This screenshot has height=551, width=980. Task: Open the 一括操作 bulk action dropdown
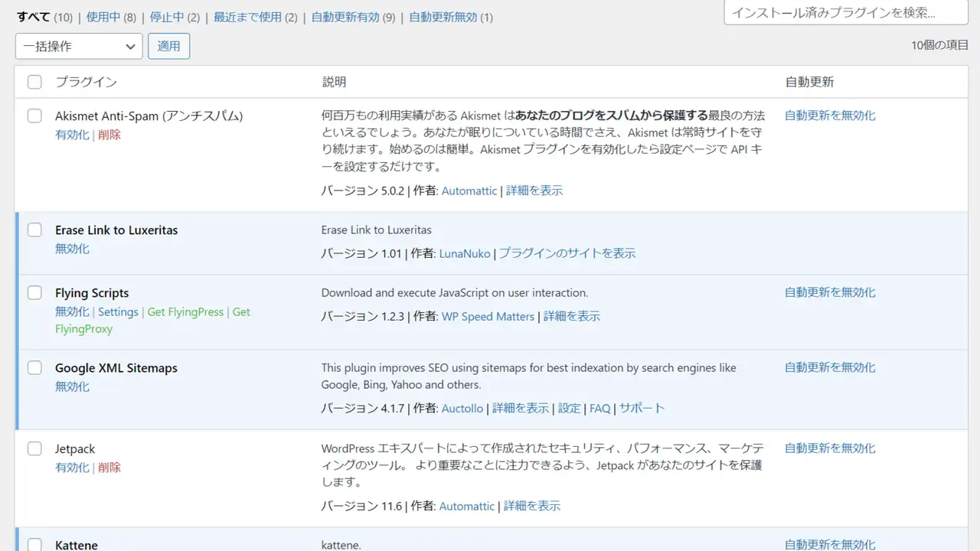79,46
